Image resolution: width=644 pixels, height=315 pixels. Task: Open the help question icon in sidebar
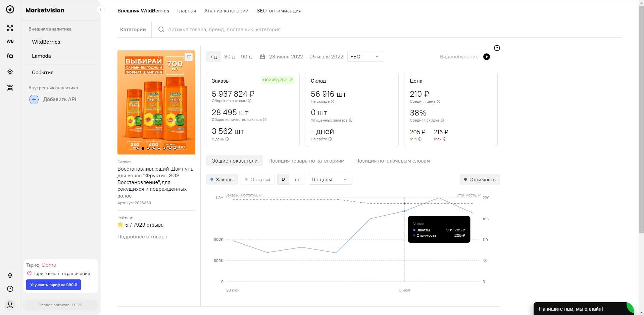pyautogui.click(x=10, y=289)
